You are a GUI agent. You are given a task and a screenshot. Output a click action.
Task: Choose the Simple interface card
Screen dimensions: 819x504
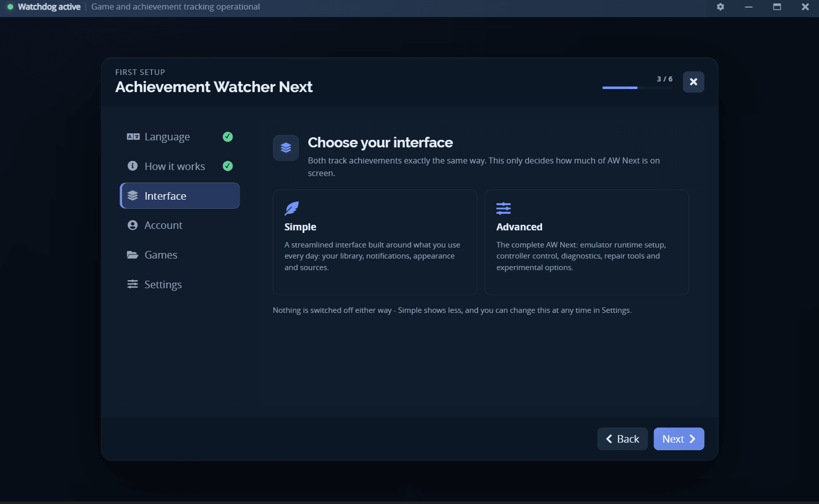coord(375,242)
